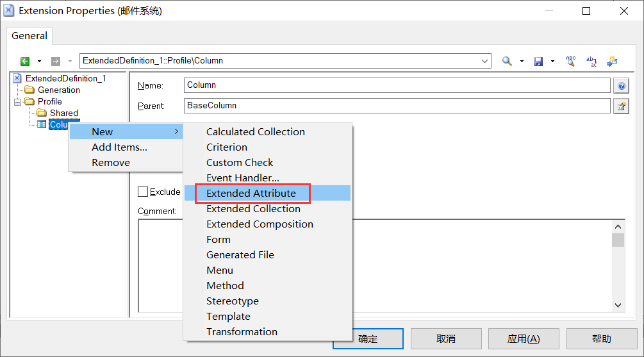Open the Save icon dropdown arrow
Screen dimensions: 644x357
pos(552,62)
